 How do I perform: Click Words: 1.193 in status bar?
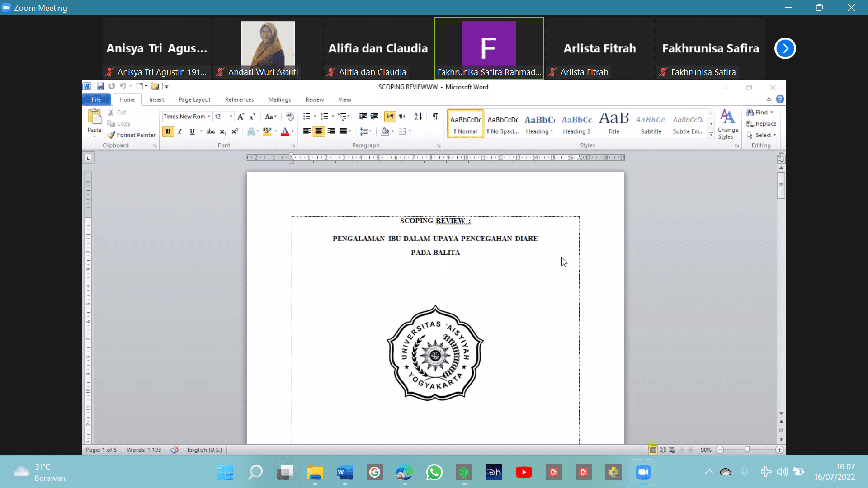click(144, 450)
